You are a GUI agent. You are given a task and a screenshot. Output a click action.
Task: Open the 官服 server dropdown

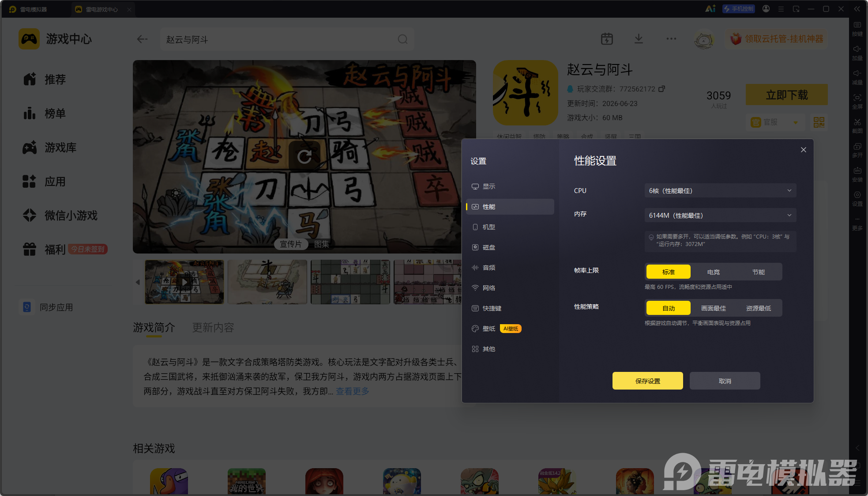(x=775, y=122)
